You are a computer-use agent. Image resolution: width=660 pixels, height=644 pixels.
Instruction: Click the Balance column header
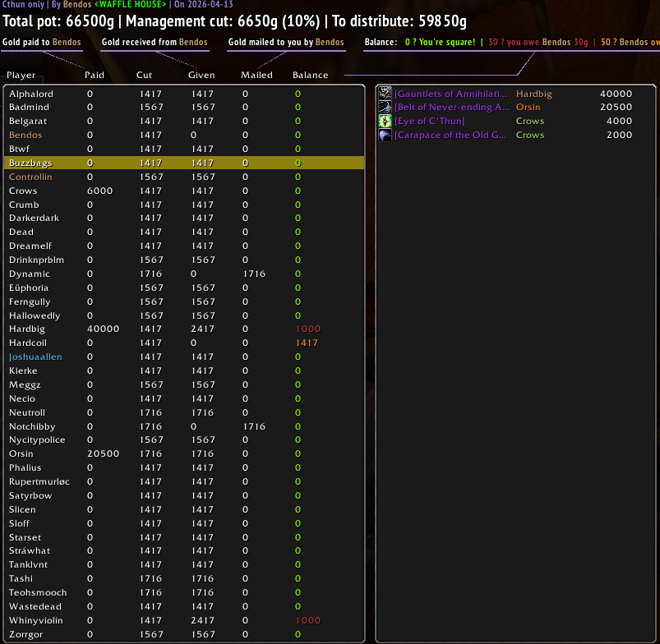[x=310, y=75]
